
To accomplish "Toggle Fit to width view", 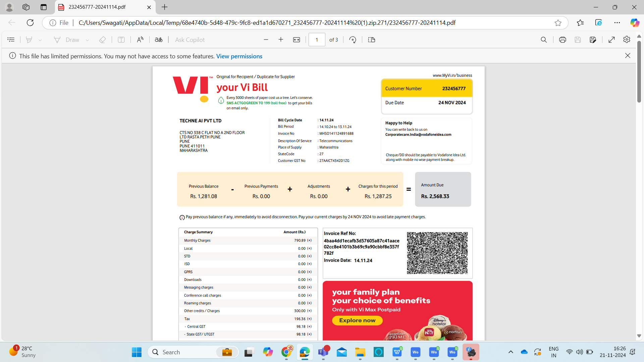I will click(x=297, y=40).
